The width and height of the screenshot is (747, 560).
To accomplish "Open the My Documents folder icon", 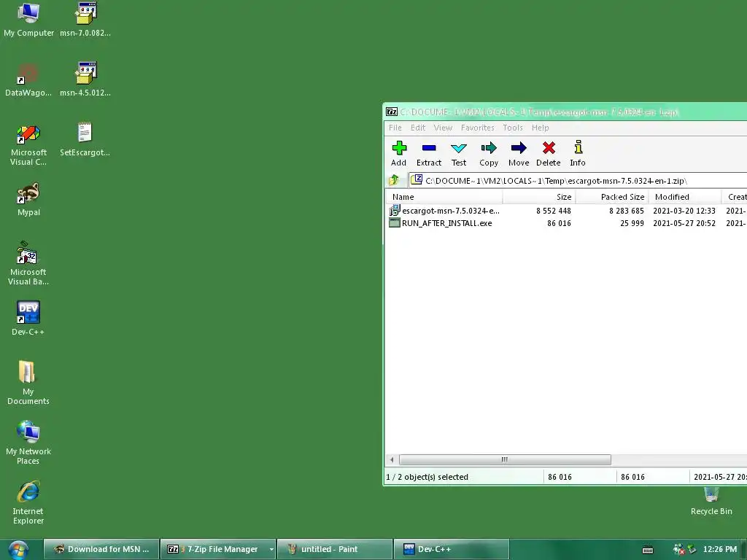I will (x=28, y=383).
